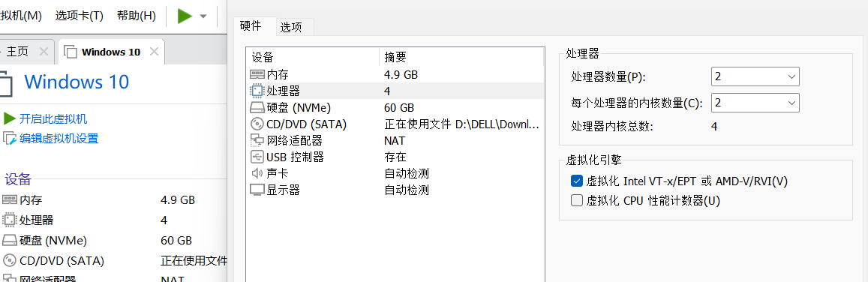
Task: Enable virtualize CPU performance counters checkbox
Action: coord(577,200)
